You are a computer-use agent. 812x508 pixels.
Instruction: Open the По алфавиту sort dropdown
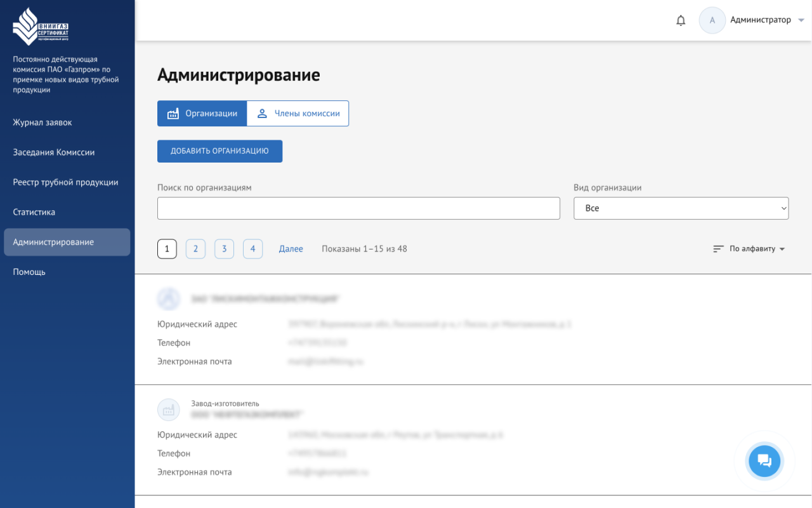[757, 249]
